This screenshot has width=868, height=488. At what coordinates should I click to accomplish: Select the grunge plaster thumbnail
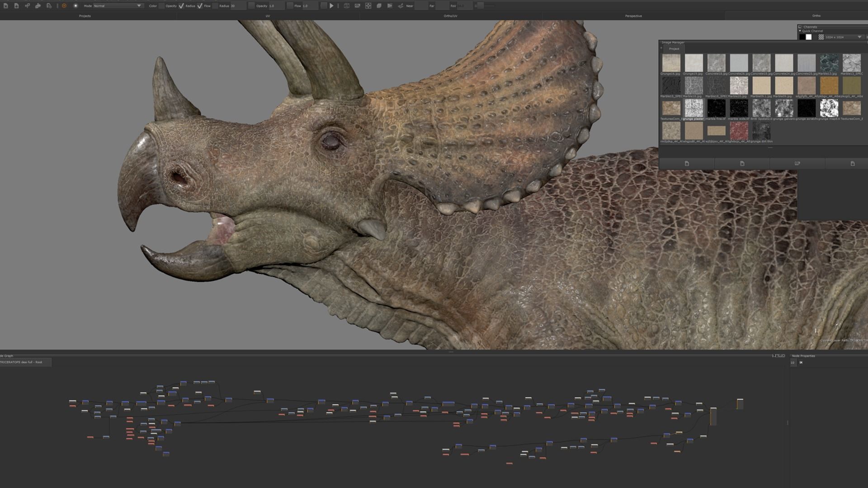coord(694,108)
